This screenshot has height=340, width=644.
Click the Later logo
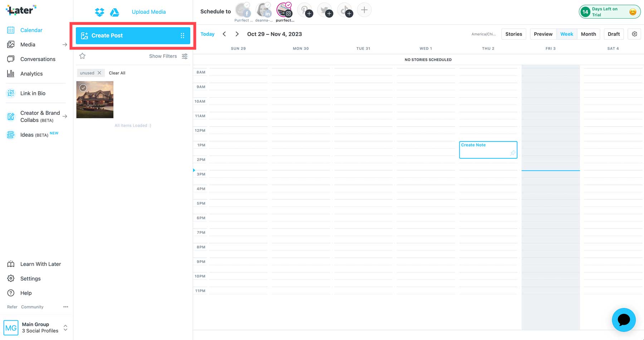21,10
